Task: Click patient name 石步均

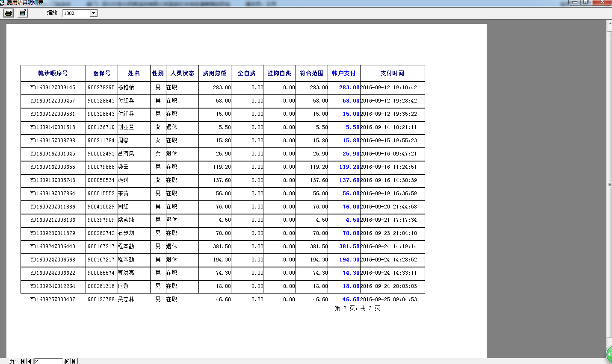Action: (x=126, y=233)
